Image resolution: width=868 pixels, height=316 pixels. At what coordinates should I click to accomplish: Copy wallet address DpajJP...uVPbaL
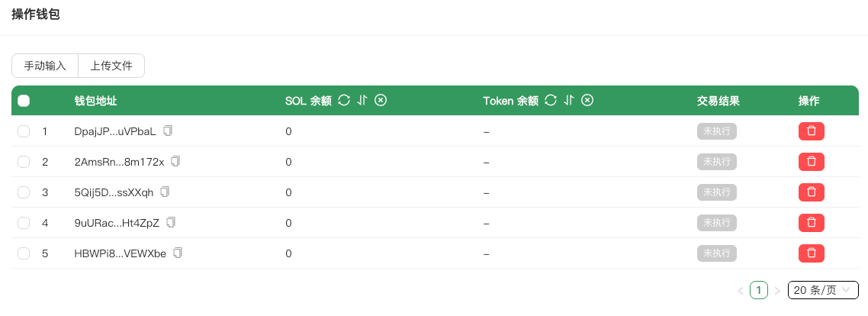click(x=168, y=131)
